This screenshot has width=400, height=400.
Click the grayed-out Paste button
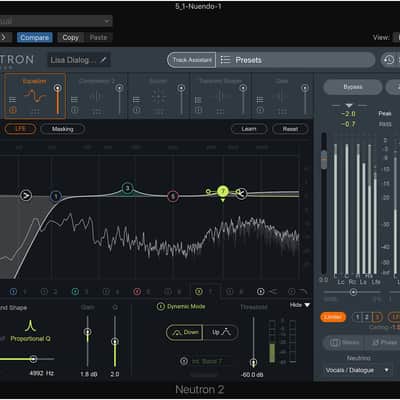[98, 37]
